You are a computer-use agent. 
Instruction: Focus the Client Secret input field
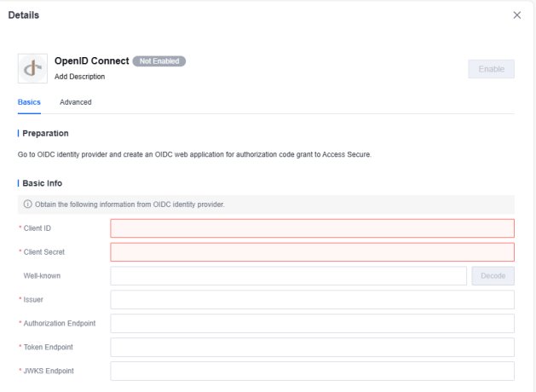click(x=312, y=252)
